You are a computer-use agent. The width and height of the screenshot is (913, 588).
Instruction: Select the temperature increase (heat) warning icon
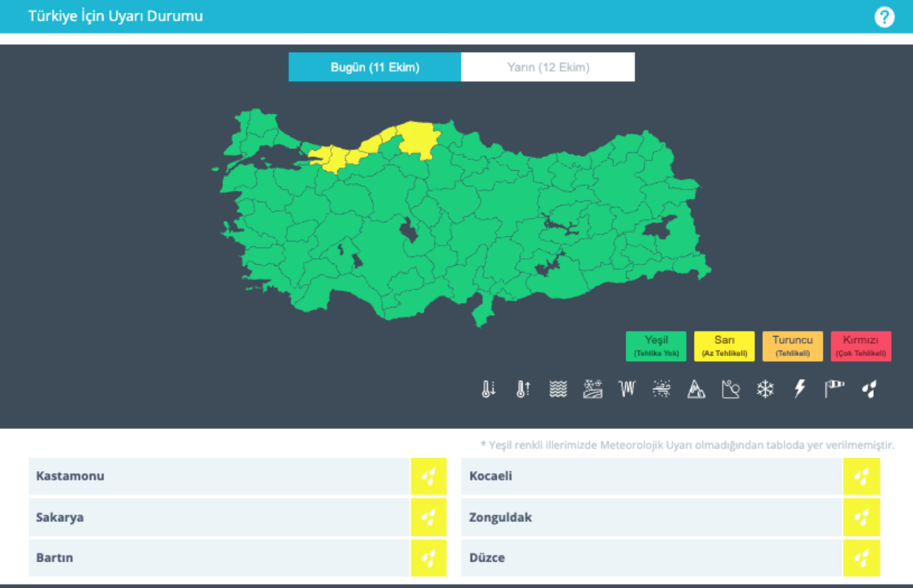[523, 389]
